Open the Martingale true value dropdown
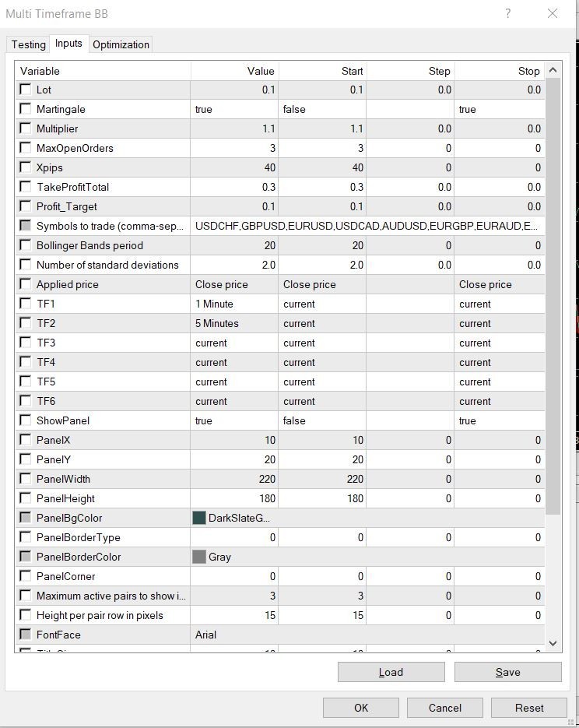Screen dimensions: 579x728 (234, 109)
